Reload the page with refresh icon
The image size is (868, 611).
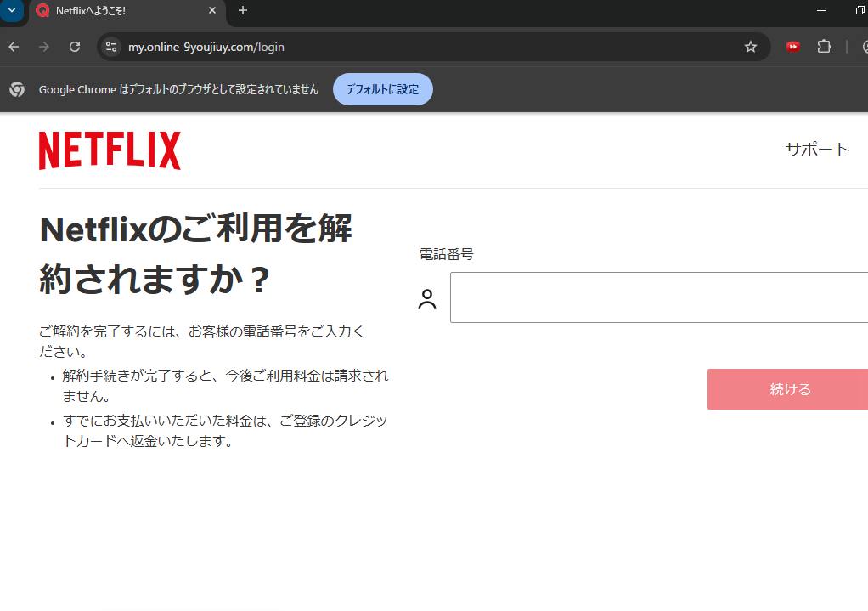75,47
